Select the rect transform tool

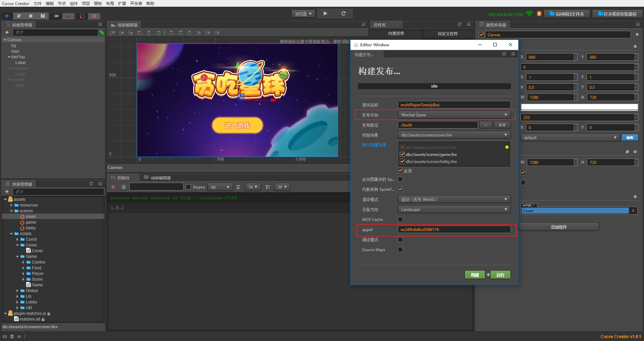click(x=43, y=16)
